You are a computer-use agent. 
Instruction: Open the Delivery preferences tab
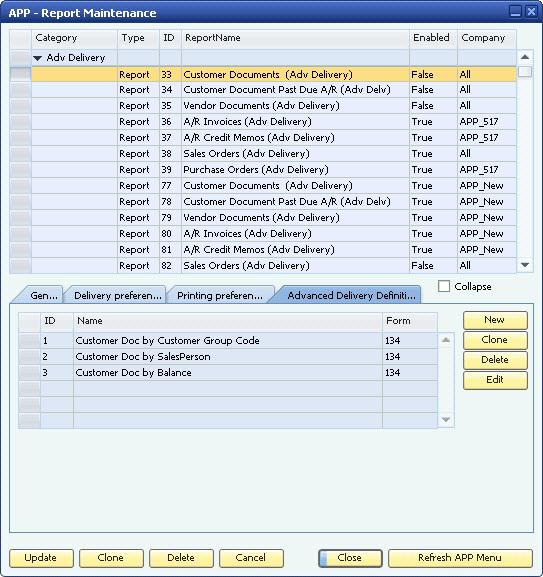coord(117,295)
